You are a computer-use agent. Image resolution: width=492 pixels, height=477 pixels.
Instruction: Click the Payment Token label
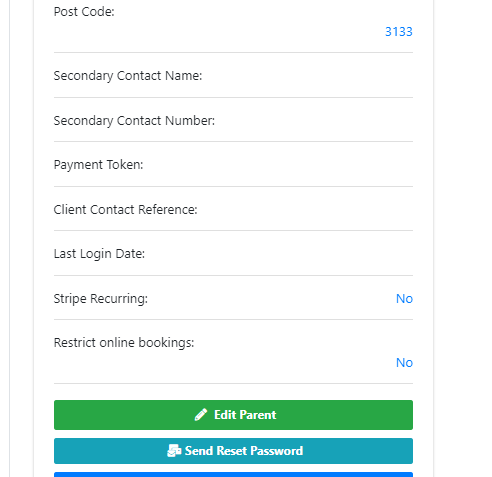(x=98, y=165)
